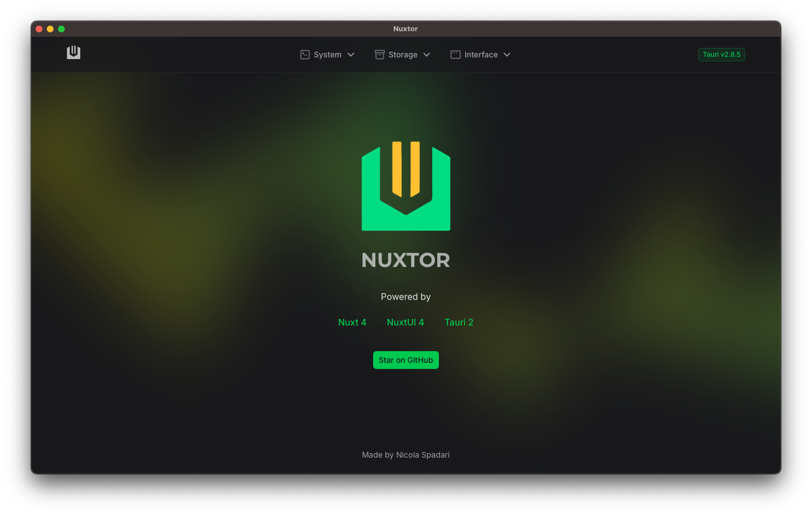This screenshot has height=515, width=812.
Task: Click the Tauri v2.8.5 version badge
Action: pos(722,55)
